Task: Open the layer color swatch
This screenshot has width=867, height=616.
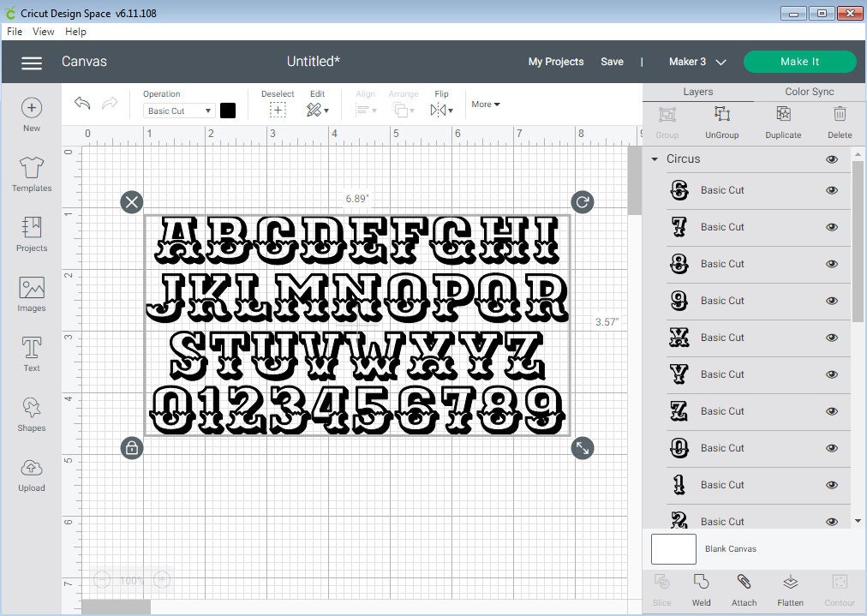Action: click(225, 111)
